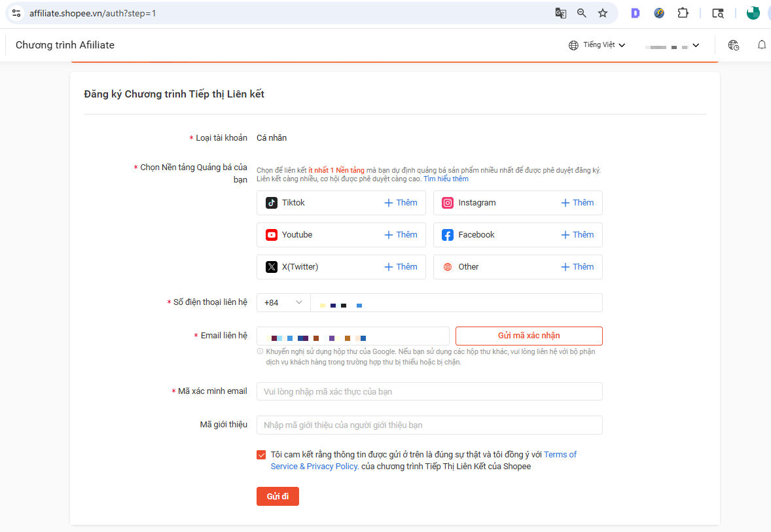
Task: Open the browser profile avatar
Action: 753,13
